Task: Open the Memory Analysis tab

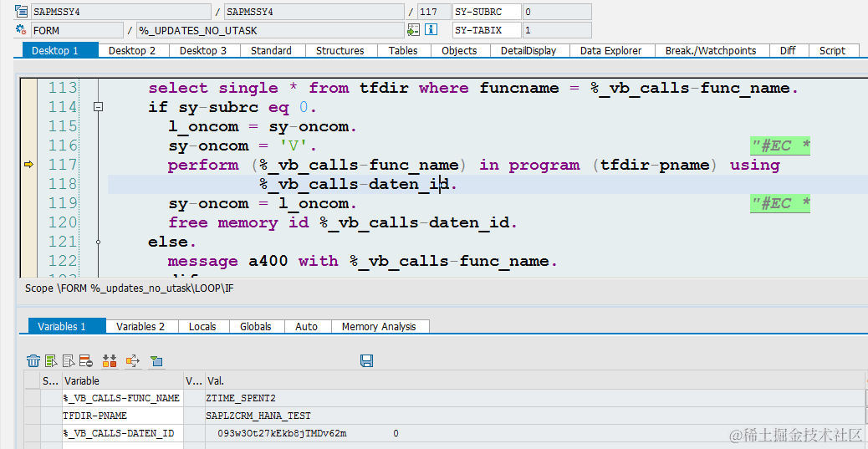Action: tap(379, 326)
